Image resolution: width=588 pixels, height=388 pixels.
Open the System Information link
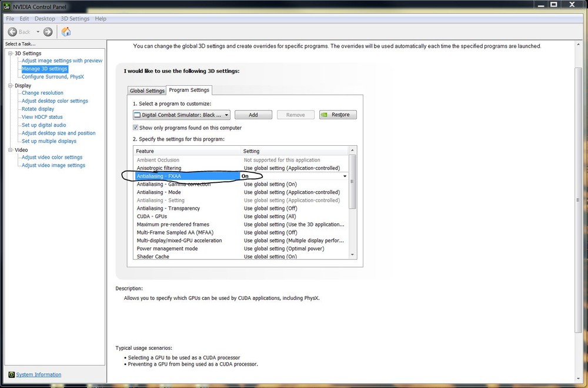pyautogui.click(x=39, y=374)
